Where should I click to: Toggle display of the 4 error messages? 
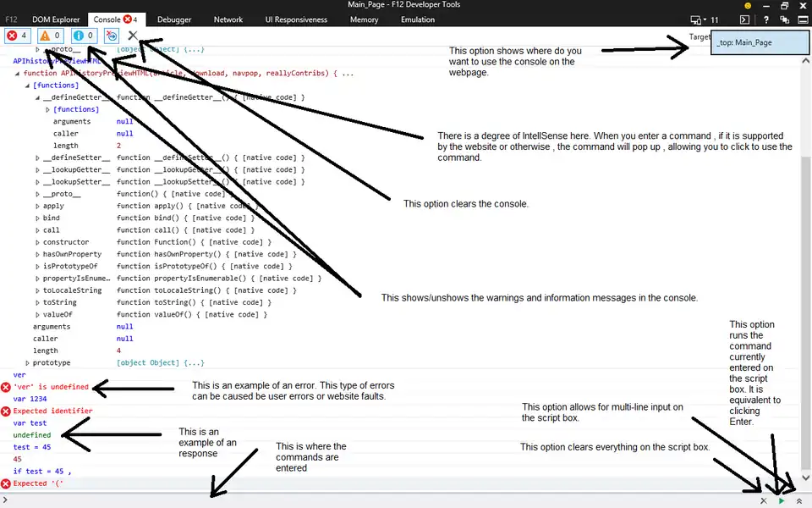(16, 35)
